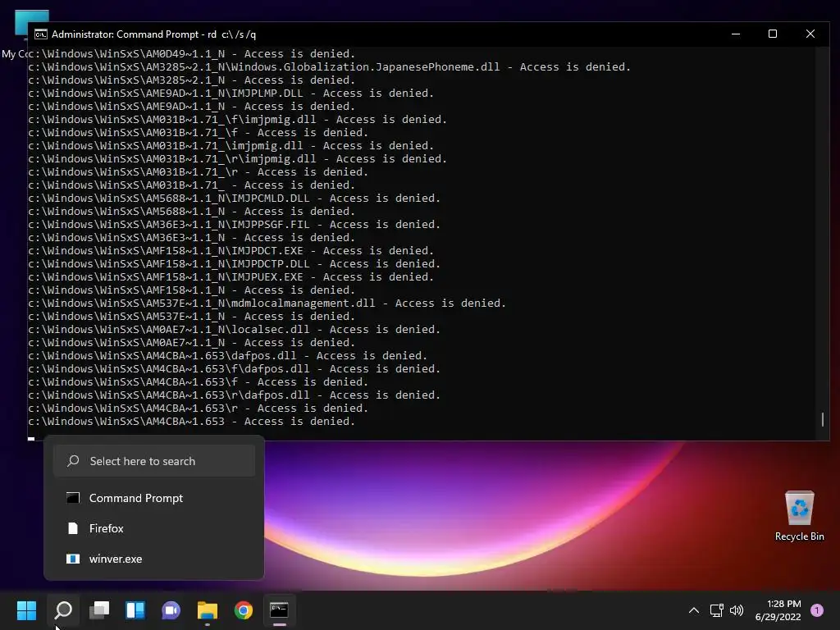Open the notification badge showing 1
Image resolution: width=840 pixels, height=630 pixels.
(x=817, y=610)
